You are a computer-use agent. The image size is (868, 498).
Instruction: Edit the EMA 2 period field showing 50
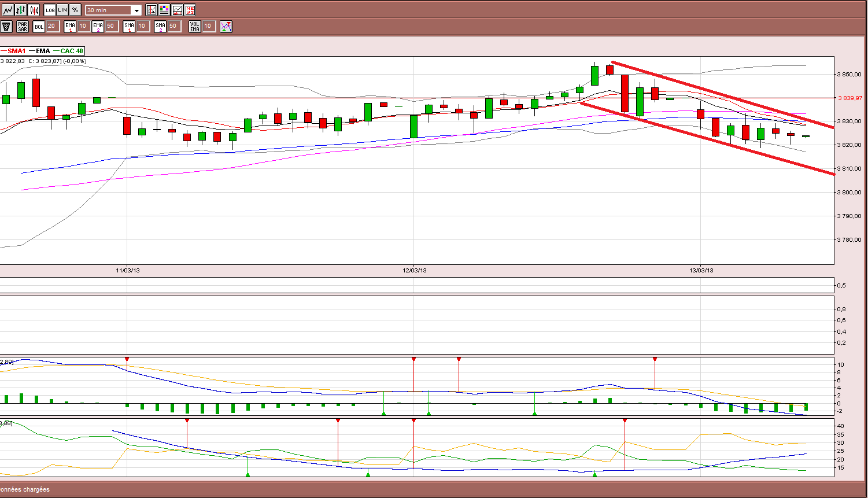point(112,26)
